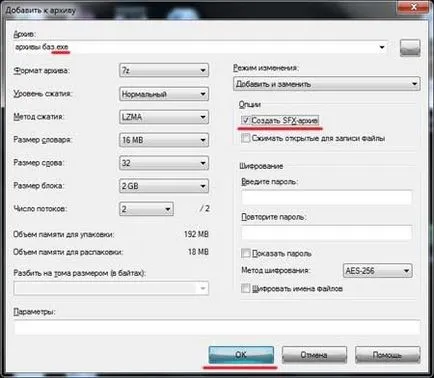Open Режим изменения Добавить и заменить dropdown
This screenshot has width=434, height=378.
[x=326, y=84]
